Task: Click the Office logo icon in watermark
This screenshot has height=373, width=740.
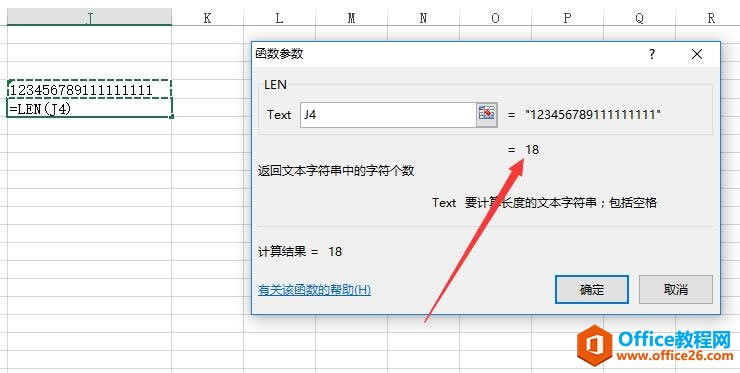Action: [x=595, y=345]
